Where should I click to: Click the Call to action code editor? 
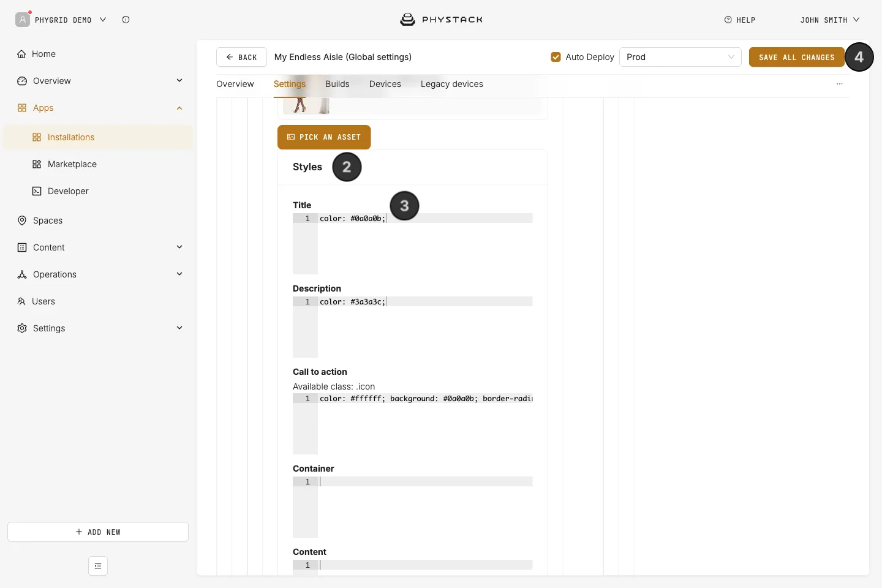pyautogui.click(x=413, y=424)
